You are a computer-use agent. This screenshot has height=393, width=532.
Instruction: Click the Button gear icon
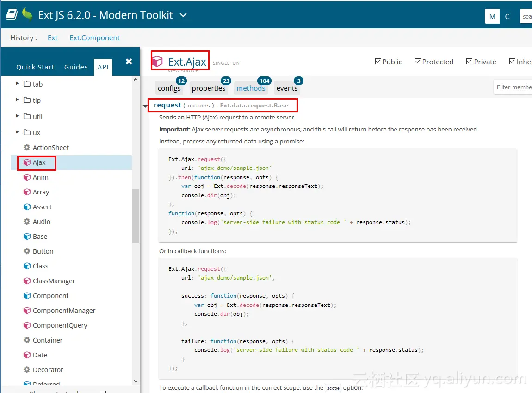click(x=27, y=251)
